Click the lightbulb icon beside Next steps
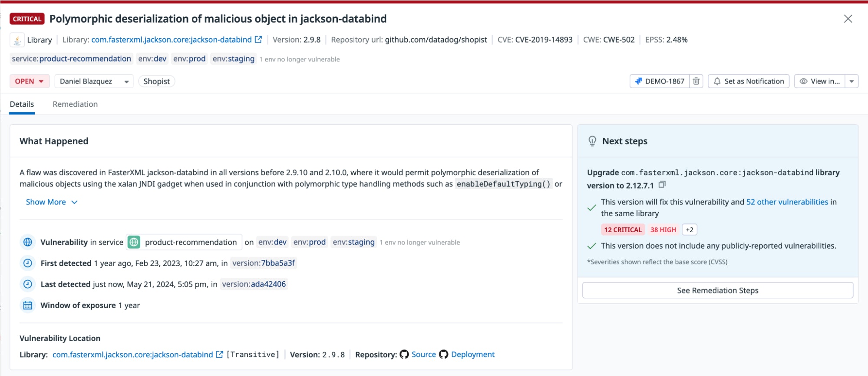 coord(592,141)
